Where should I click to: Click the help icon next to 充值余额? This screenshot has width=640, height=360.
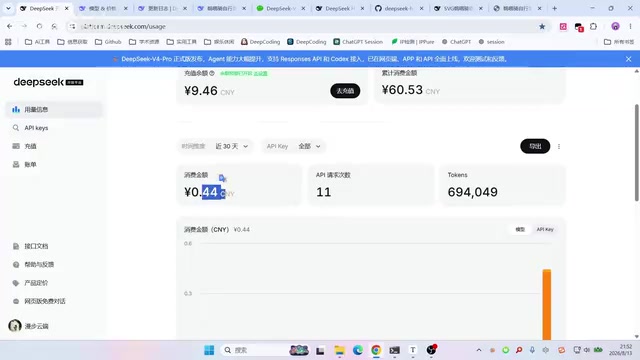(212, 73)
